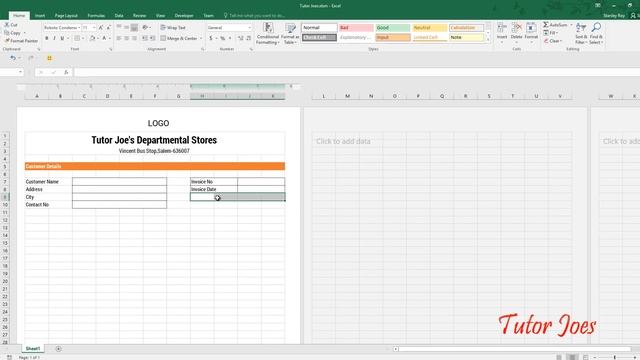Switch to the Formulas tab

point(96,16)
